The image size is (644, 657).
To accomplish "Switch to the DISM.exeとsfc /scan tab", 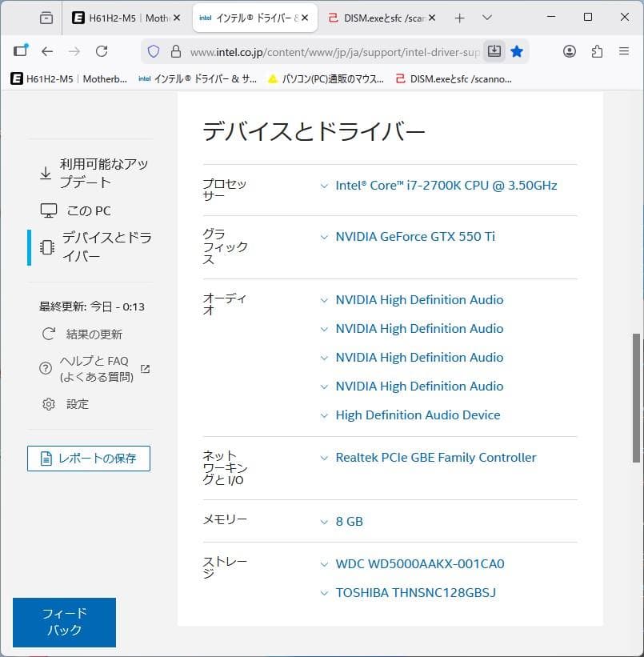I will [385, 17].
